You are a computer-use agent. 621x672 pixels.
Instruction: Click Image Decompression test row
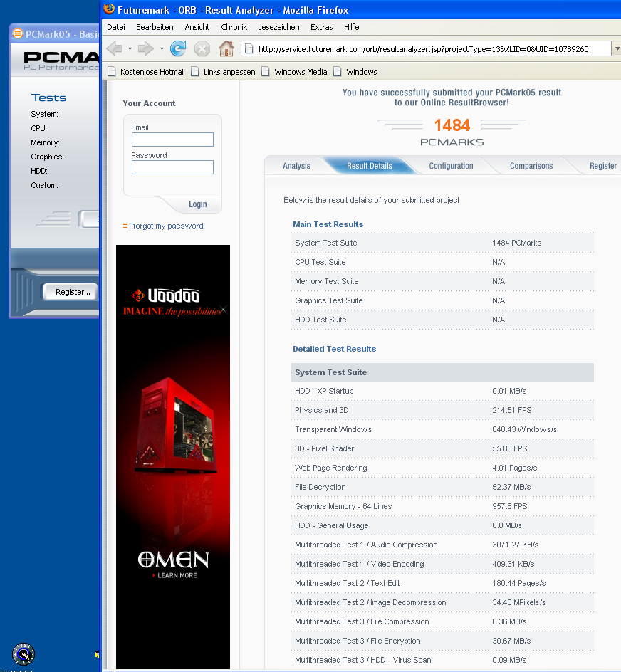click(x=442, y=604)
